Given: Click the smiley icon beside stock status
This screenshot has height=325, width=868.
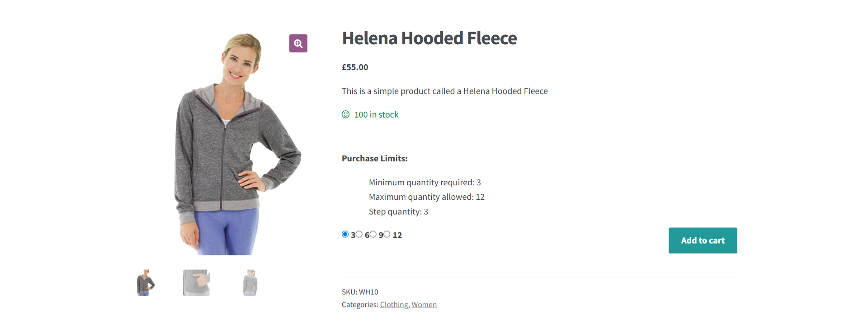Looking at the screenshot, I should pos(345,114).
